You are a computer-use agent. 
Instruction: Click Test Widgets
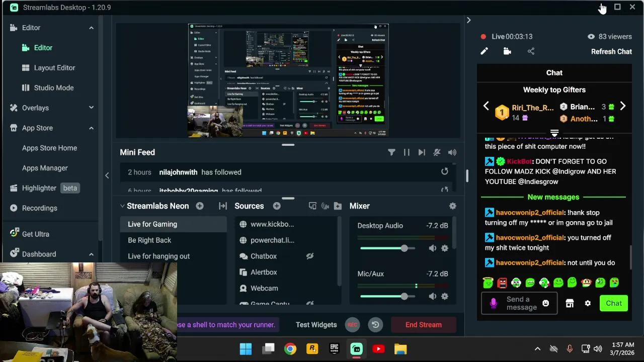(316, 325)
